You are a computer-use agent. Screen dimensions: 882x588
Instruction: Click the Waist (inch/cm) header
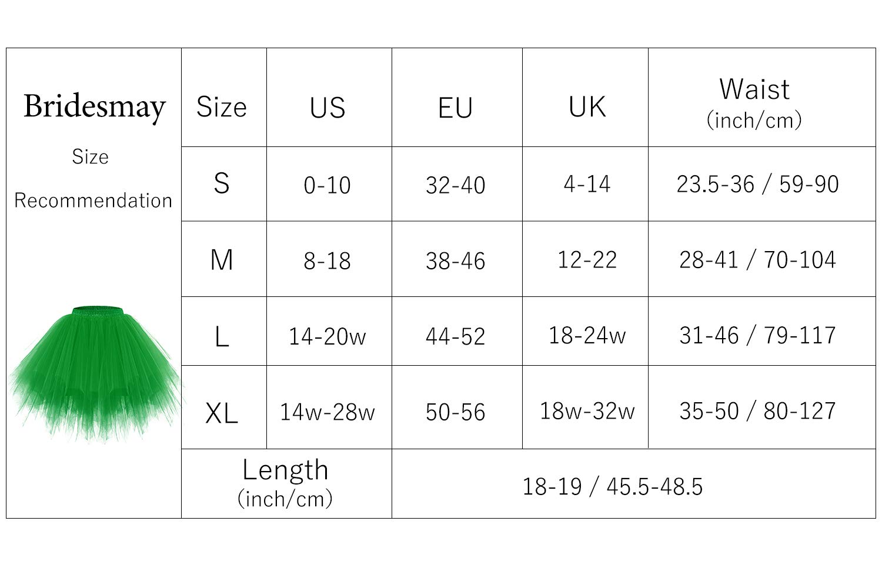pyautogui.click(x=755, y=102)
